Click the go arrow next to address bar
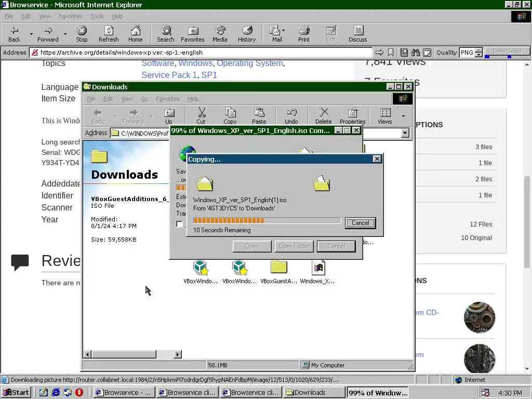The image size is (532, 399). (379, 52)
